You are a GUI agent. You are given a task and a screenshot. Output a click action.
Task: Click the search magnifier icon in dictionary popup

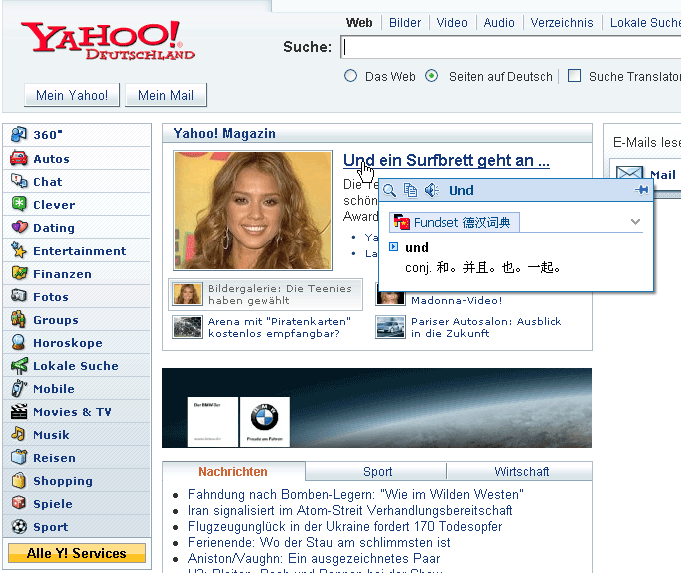(389, 190)
